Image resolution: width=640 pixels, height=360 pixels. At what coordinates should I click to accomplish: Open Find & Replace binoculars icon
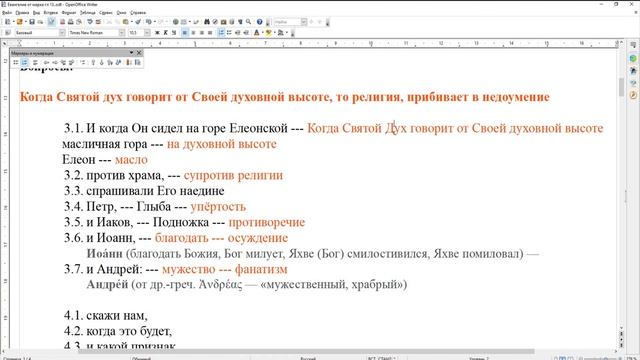click(x=207, y=22)
